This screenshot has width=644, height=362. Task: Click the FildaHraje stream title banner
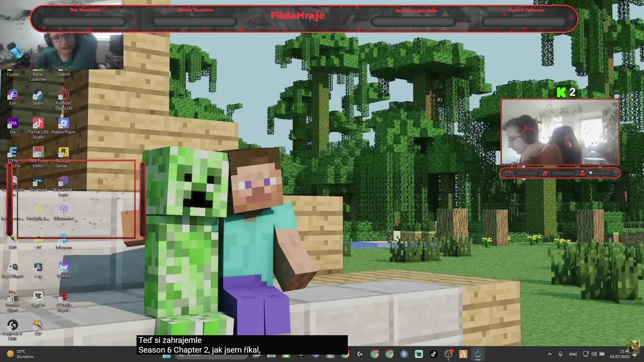pyautogui.click(x=298, y=16)
